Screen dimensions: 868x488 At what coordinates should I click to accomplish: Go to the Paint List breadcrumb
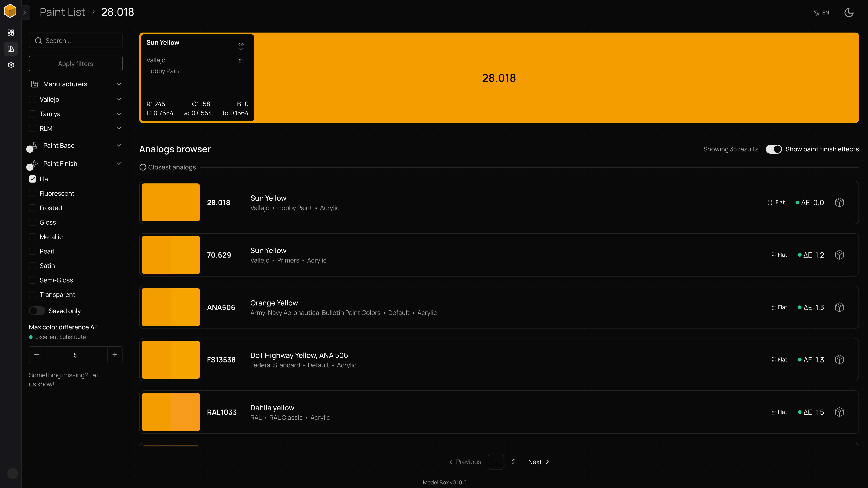62,12
